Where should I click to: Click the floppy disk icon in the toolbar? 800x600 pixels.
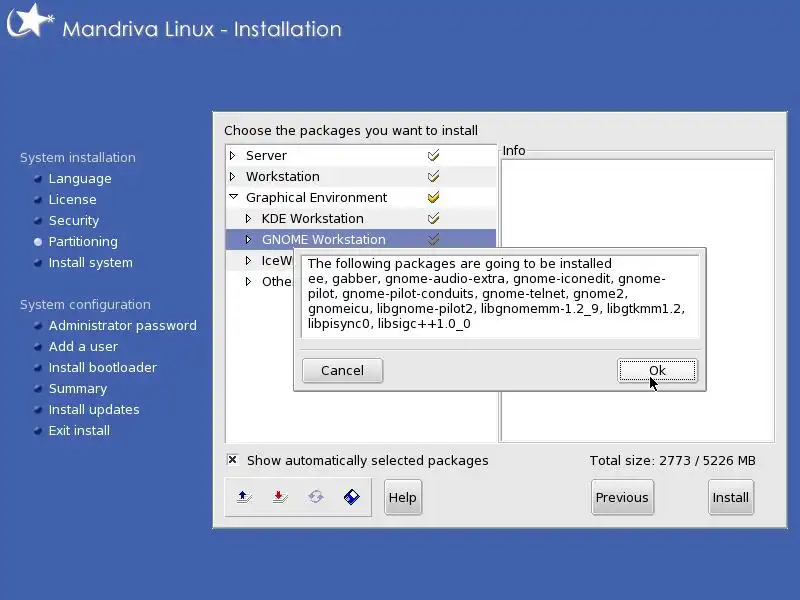(352, 496)
